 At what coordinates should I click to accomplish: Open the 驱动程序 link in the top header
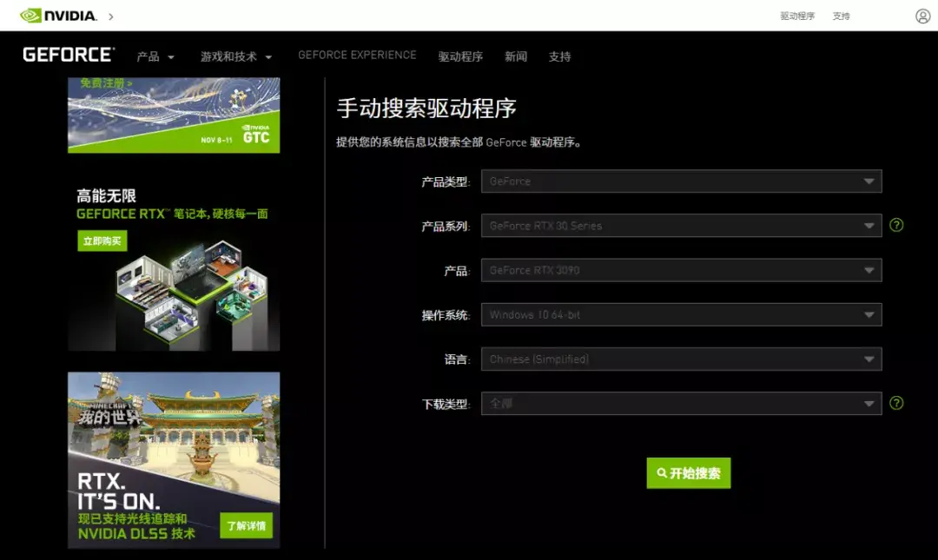796,16
